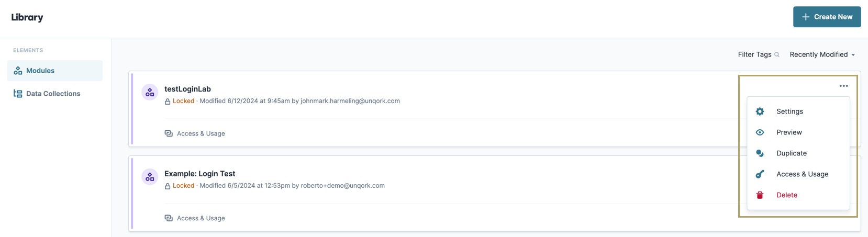The width and height of the screenshot is (868, 237).
Task: Toggle the three-dot menu for testLoginLab
Action: click(x=843, y=86)
